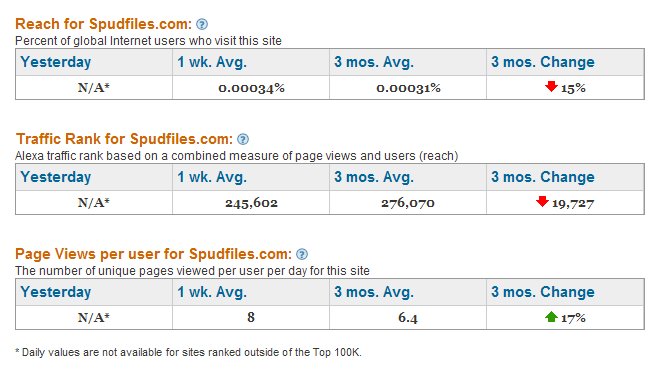Screen dimensions: 652x372
Task: Select the 0.00034% reach value
Action: tap(251, 88)
